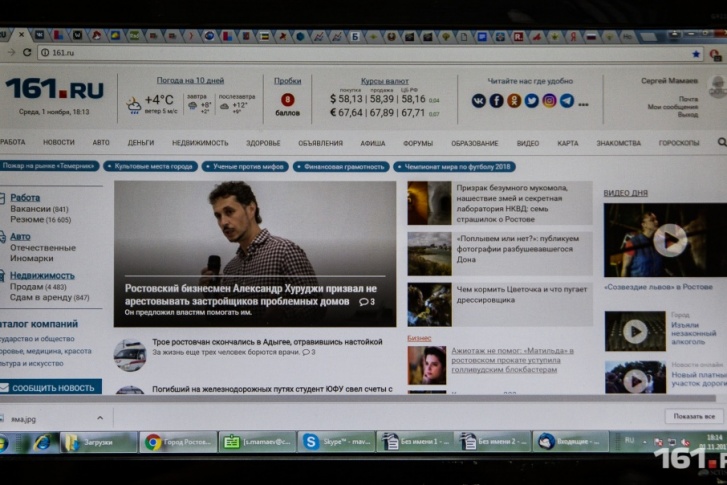Click RU language indicator in the tray
The image size is (727, 485).
[629, 440]
